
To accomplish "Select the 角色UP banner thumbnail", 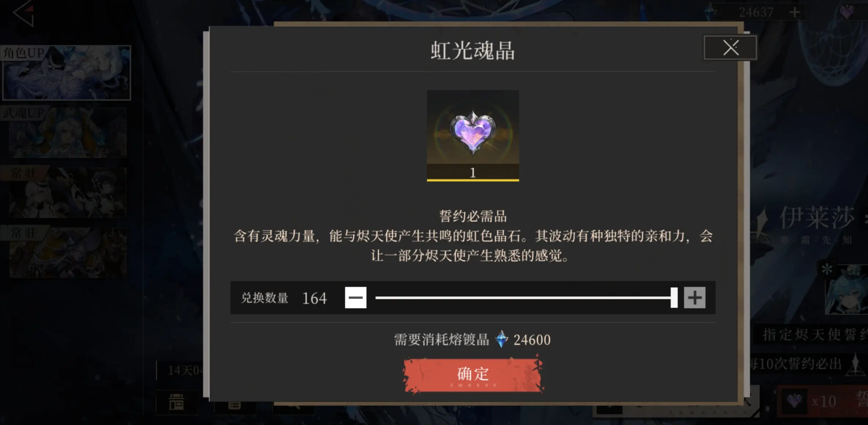I will (66, 73).
